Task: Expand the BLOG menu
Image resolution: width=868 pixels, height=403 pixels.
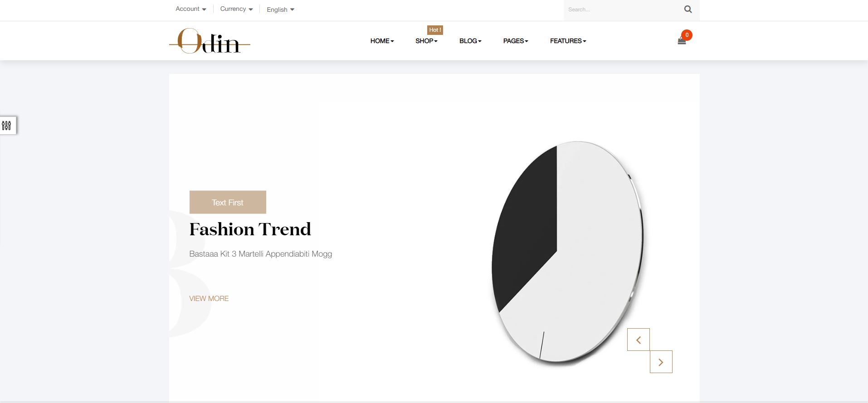Action: tap(470, 41)
